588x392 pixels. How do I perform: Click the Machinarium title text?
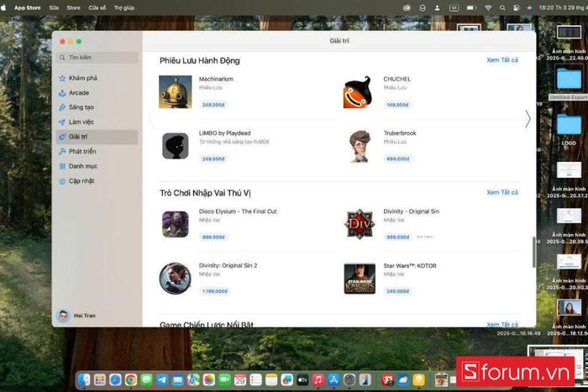pyautogui.click(x=216, y=79)
